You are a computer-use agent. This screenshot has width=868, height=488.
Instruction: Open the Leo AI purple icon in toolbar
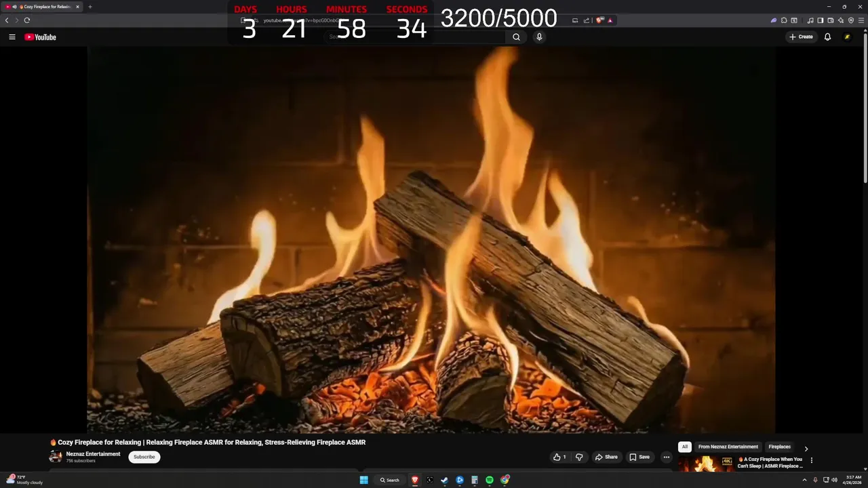(x=774, y=20)
